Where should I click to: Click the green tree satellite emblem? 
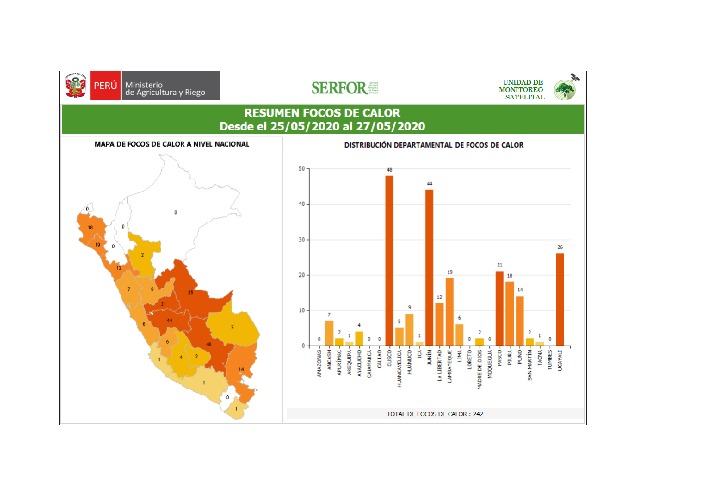click(x=566, y=88)
